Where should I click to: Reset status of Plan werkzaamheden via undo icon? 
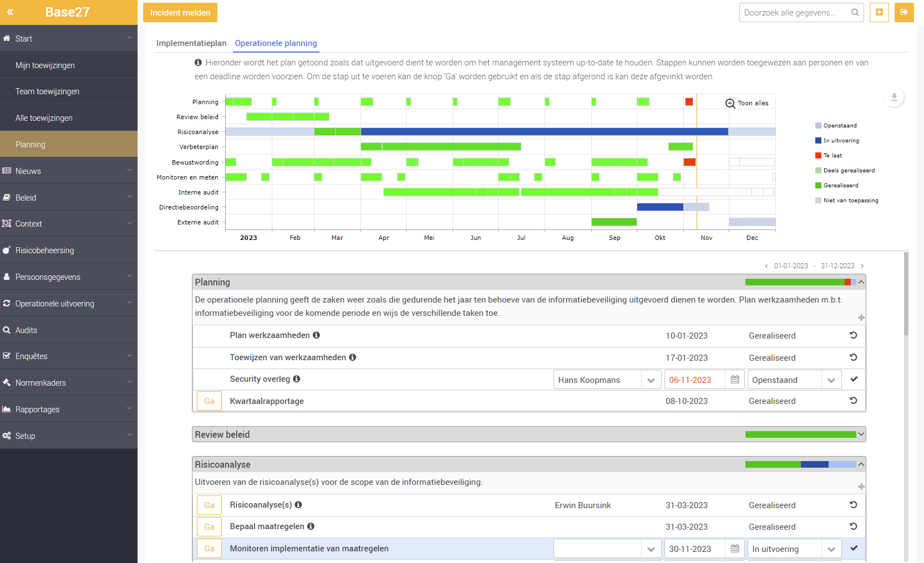pos(854,335)
